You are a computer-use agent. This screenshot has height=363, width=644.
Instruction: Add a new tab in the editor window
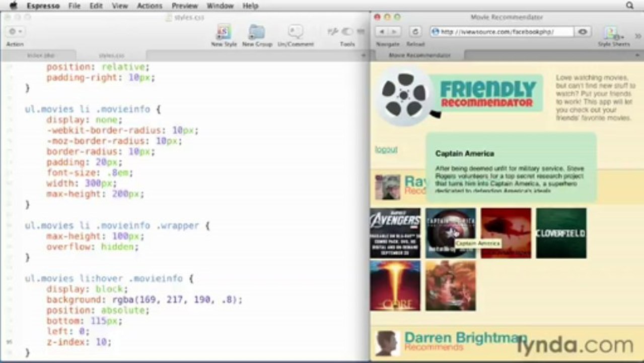click(364, 55)
